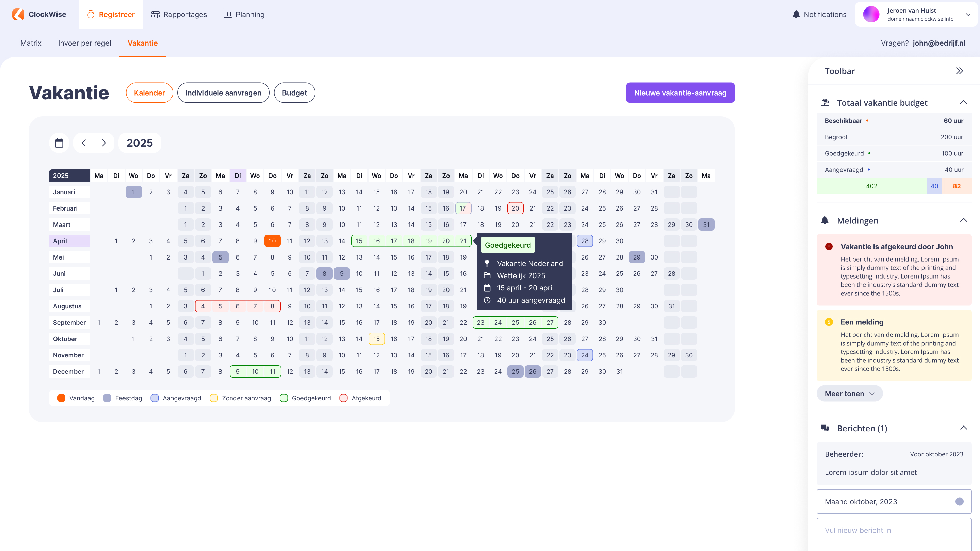Screen dimensions: 980x551
Task: Expand Meer tonen to show more meldingen
Action: point(849,394)
